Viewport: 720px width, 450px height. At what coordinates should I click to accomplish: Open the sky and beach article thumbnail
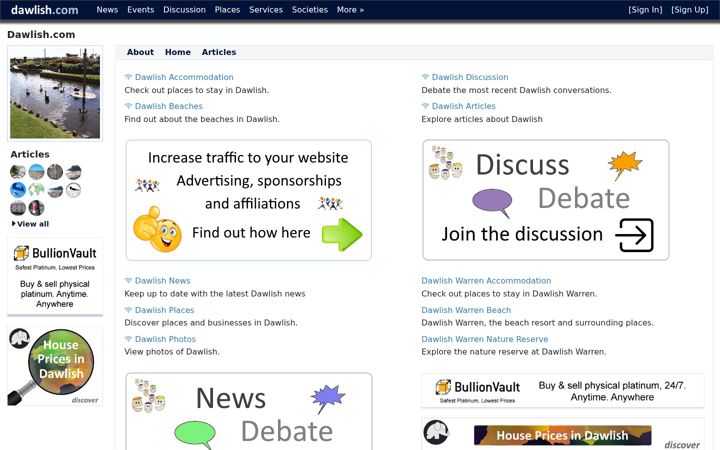tap(36, 172)
